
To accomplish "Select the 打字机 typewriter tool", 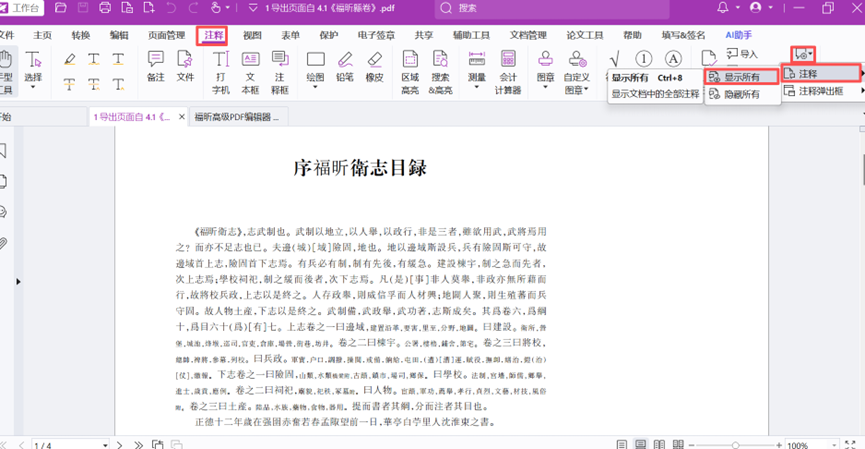I will click(x=221, y=67).
